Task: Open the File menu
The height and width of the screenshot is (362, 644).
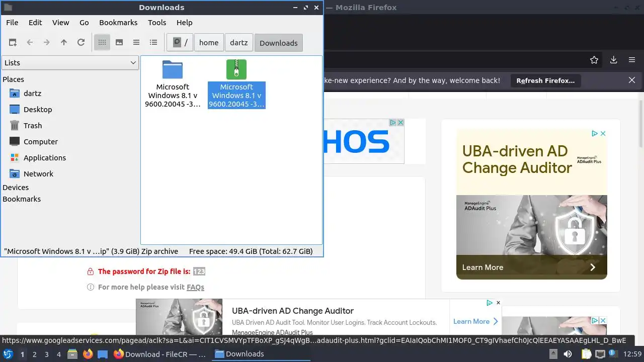Action: 12,23
